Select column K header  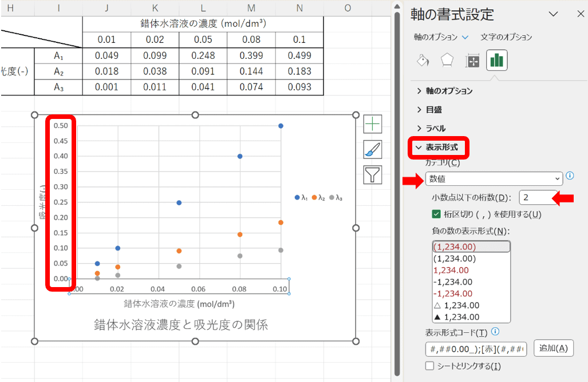pyautogui.click(x=155, y=8)
